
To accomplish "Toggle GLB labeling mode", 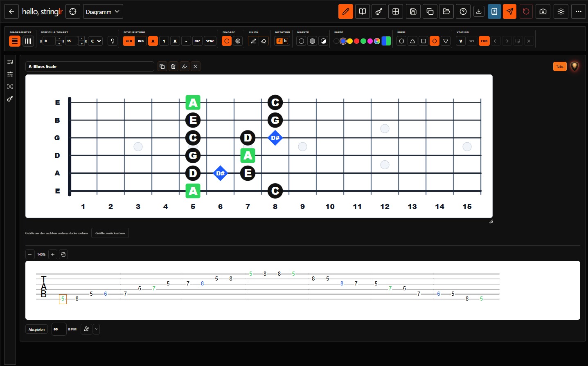I will 129,41.
